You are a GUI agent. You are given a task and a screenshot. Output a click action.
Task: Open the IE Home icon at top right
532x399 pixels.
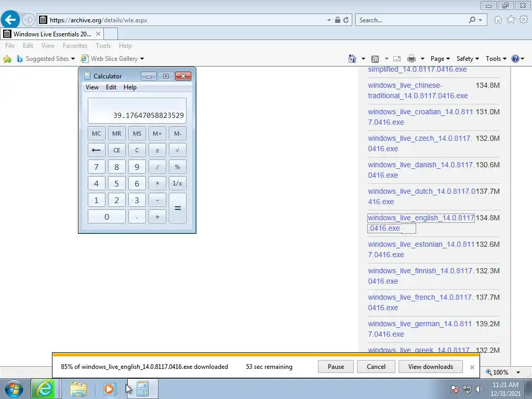(498, 20)
